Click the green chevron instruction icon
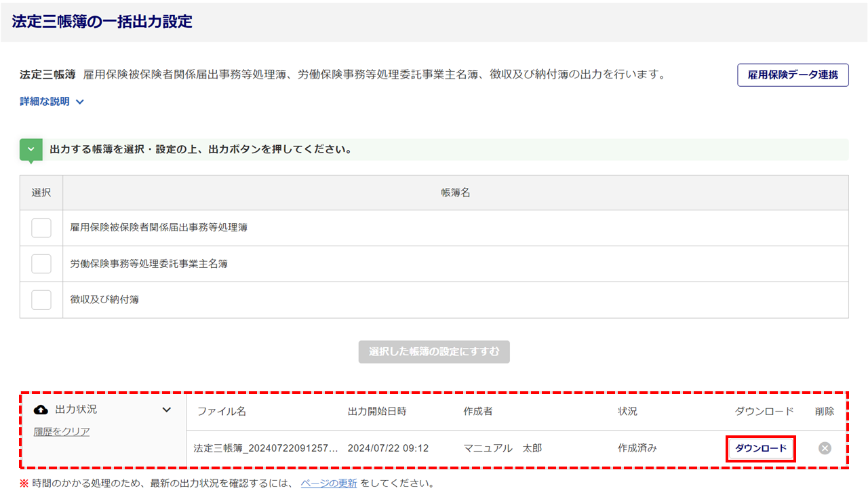 [x=31, y=151]
